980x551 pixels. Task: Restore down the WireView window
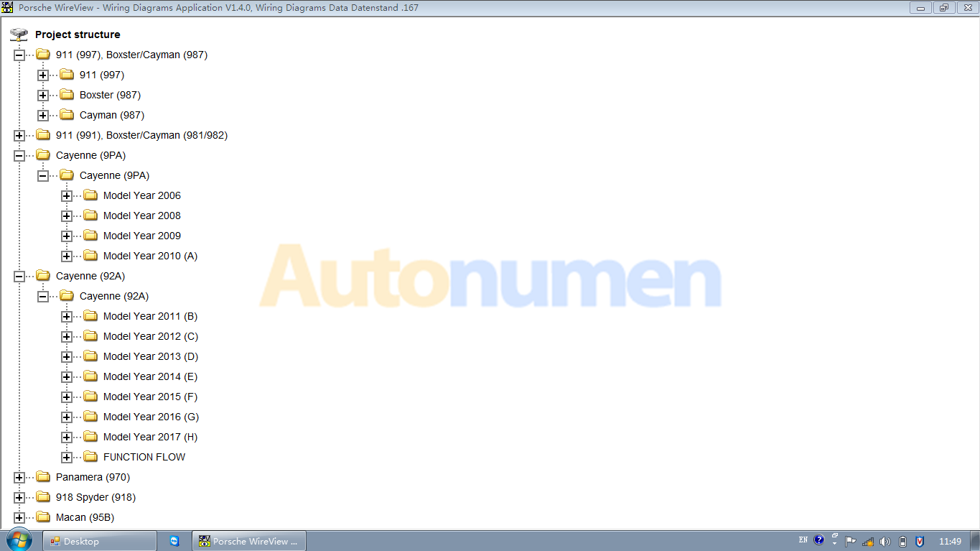pos(943,8)
